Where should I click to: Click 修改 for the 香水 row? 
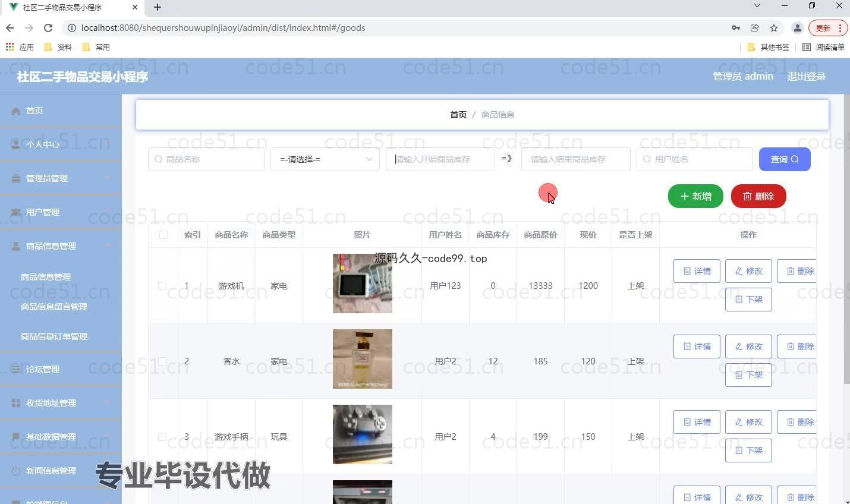tap(748, 346)
